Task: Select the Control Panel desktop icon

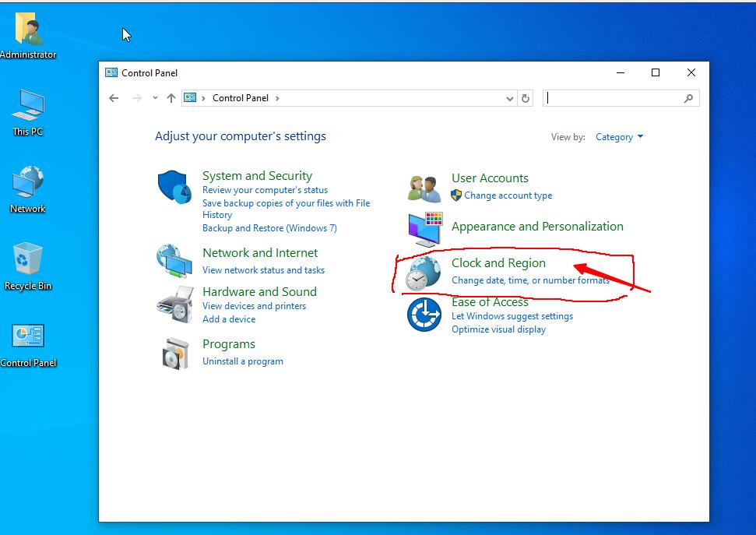Action: click(28, 336)
